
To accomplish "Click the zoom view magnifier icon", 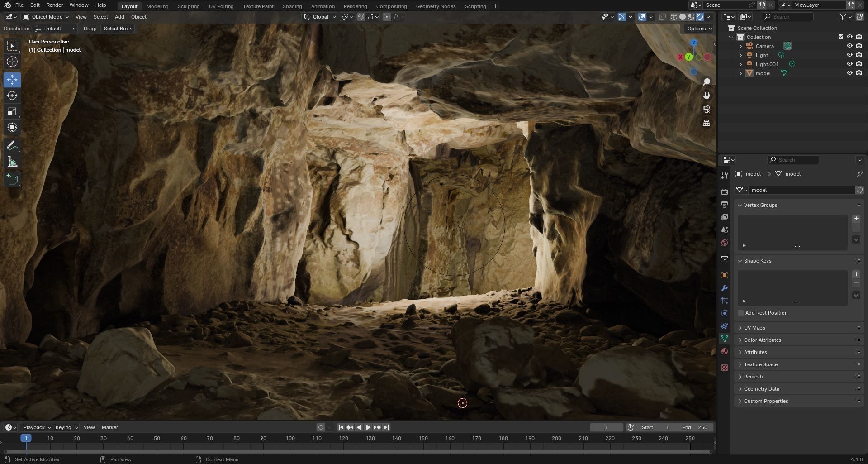I will (x=707, y=82).
